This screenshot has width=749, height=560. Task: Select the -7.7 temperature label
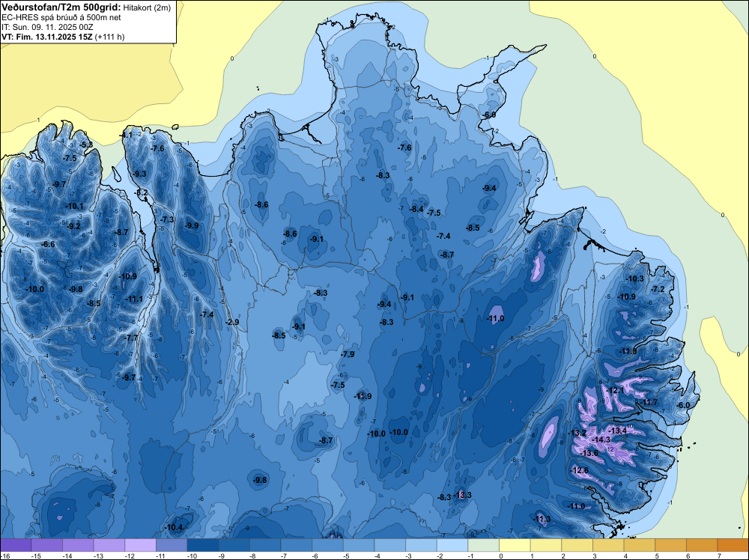[131, 338]
